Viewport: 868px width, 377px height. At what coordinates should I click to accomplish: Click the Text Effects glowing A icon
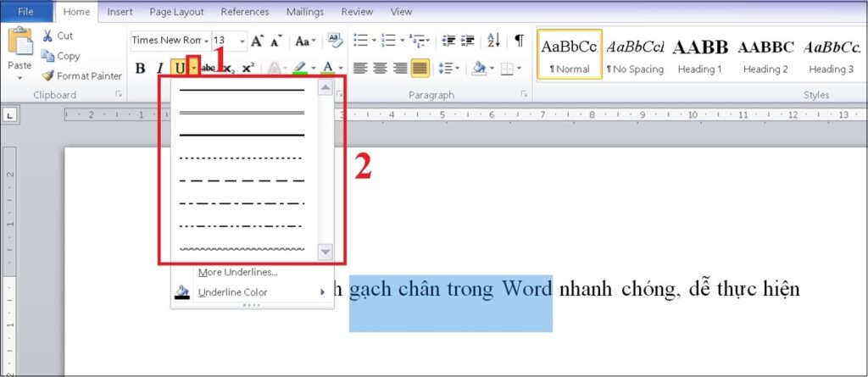click(x=275, y=68)
